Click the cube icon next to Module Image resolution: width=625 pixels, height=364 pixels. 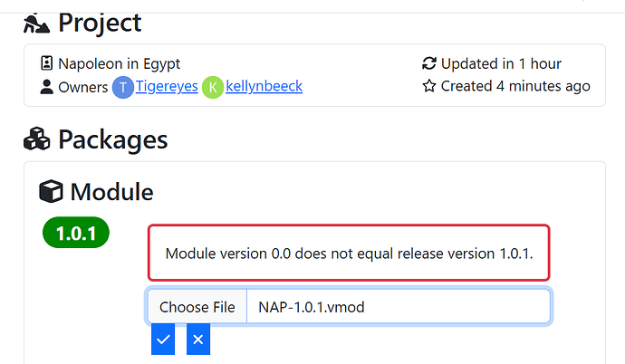coord(52,192)
